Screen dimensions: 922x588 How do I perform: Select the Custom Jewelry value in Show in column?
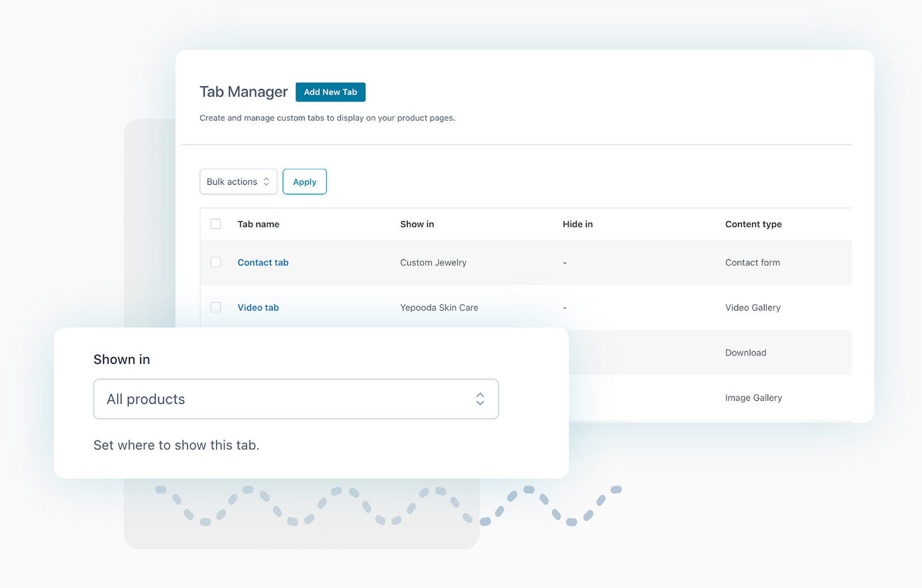433,262
